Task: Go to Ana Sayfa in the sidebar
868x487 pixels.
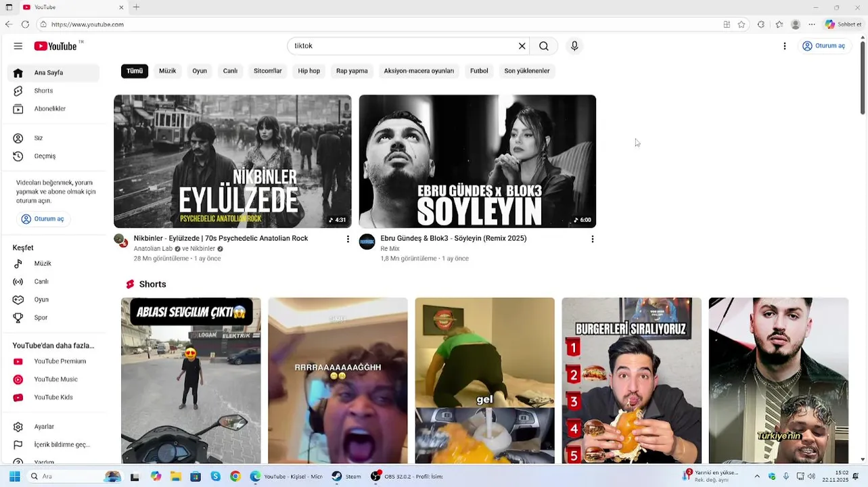Action: coord(53,73)
